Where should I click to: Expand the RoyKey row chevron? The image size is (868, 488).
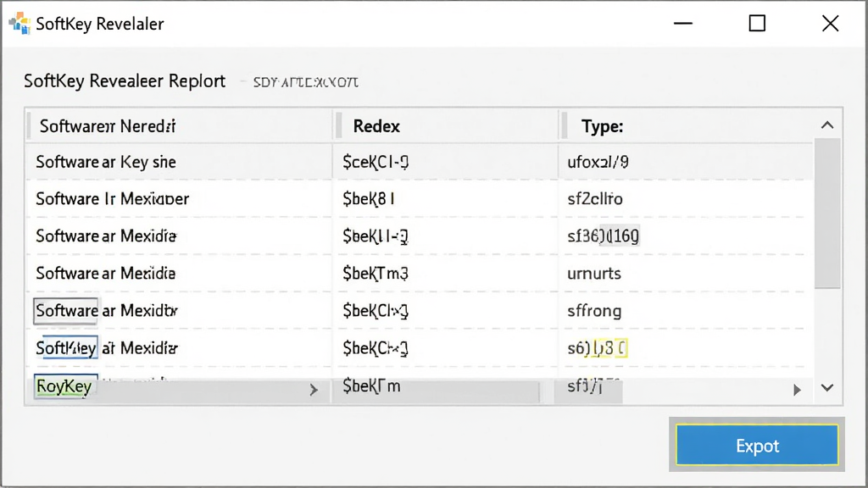tap(314, 390)
